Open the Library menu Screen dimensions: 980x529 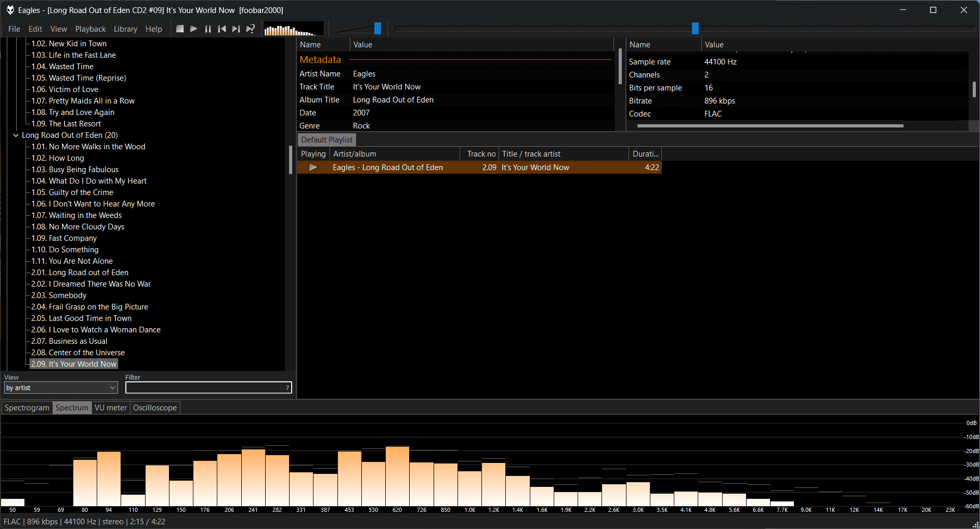[x=125, y=29]
